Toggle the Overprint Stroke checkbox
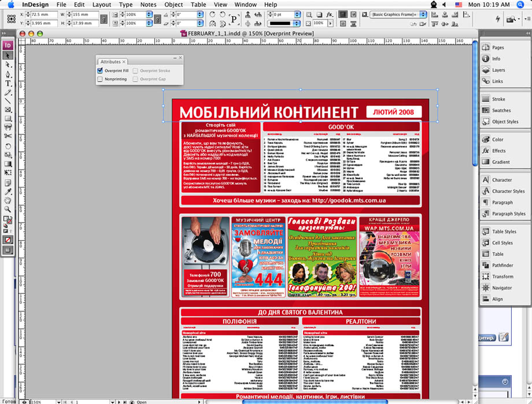The height and width of the screenshot is (404, 532). 135,71
